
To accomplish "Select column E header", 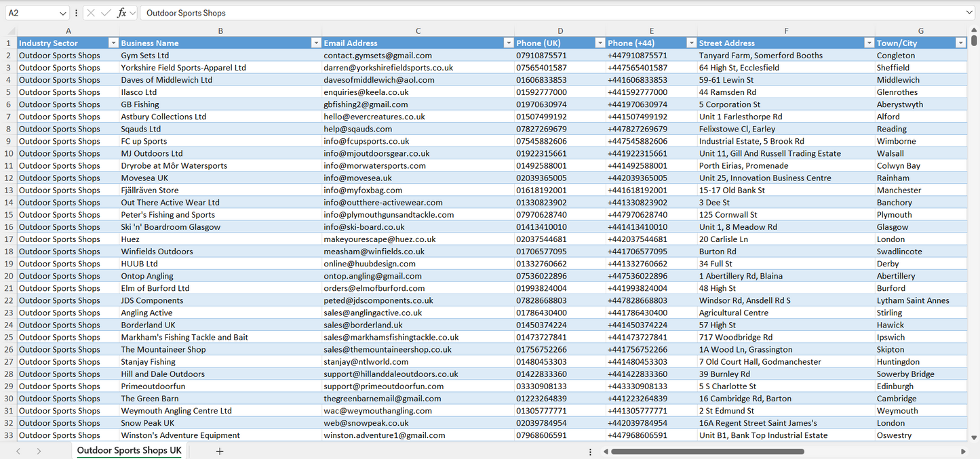I will pos(652,31).
